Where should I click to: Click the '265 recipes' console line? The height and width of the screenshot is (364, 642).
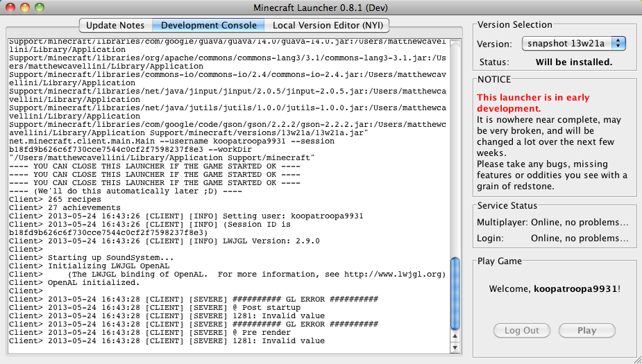(55, 200)
